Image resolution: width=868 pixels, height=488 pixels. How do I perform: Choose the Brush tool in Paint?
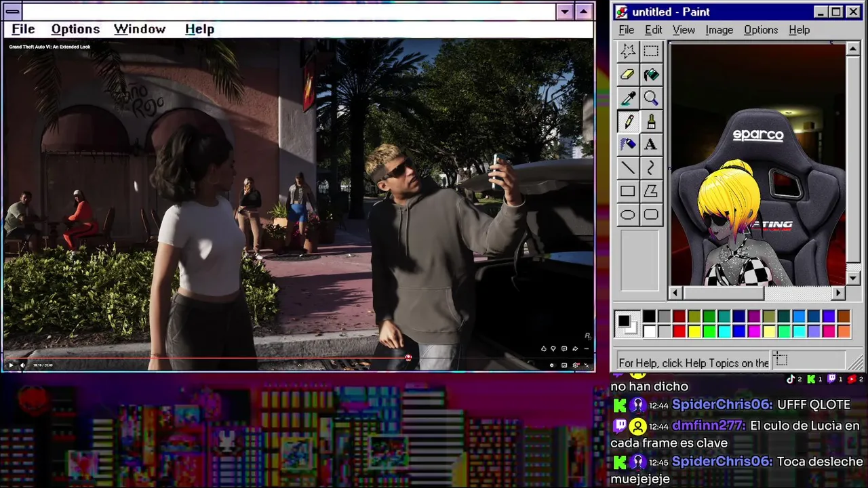pyautogui.click(x=651, y=121)
